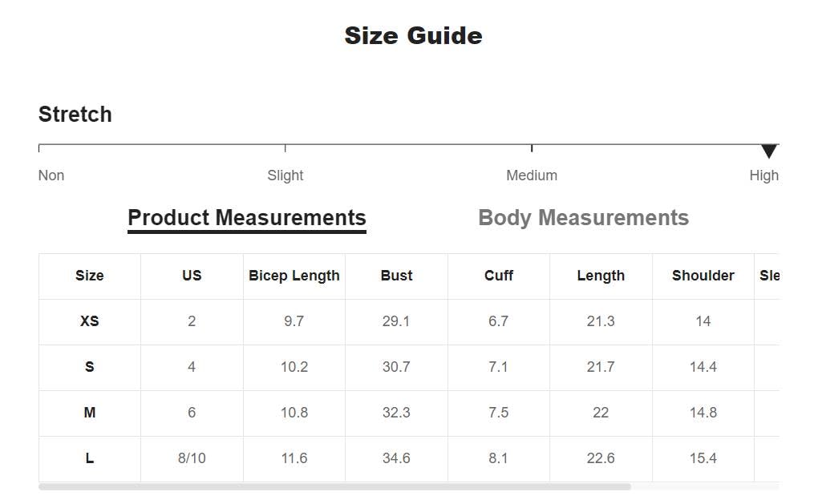Click the Length column header
818x504 pixels.
pos(601,276)
